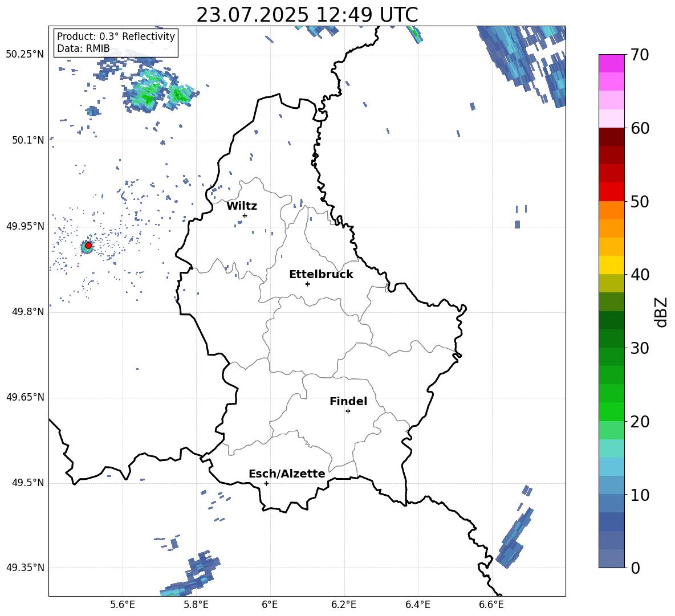
Task: Click the longitude label 6.6°E
Action: click(491, 605)
